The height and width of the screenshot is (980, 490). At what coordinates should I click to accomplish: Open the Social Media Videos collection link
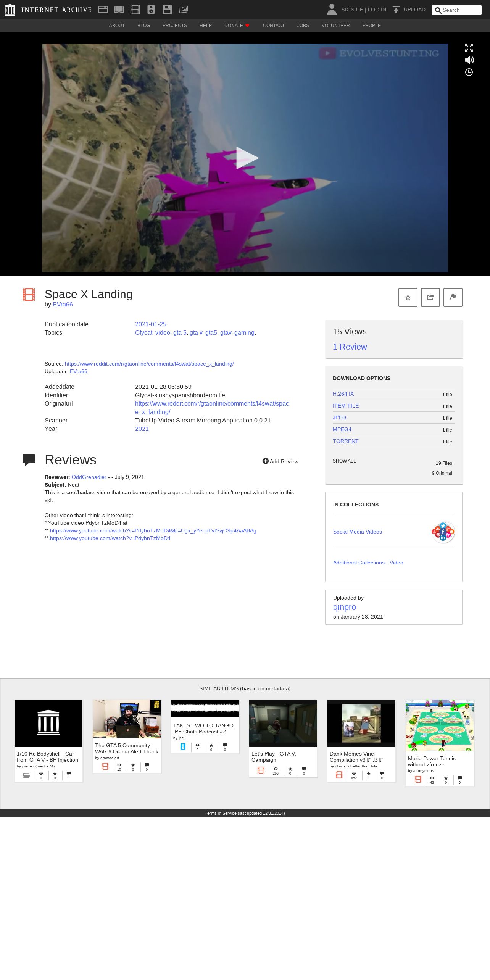(x=358, y=532)
